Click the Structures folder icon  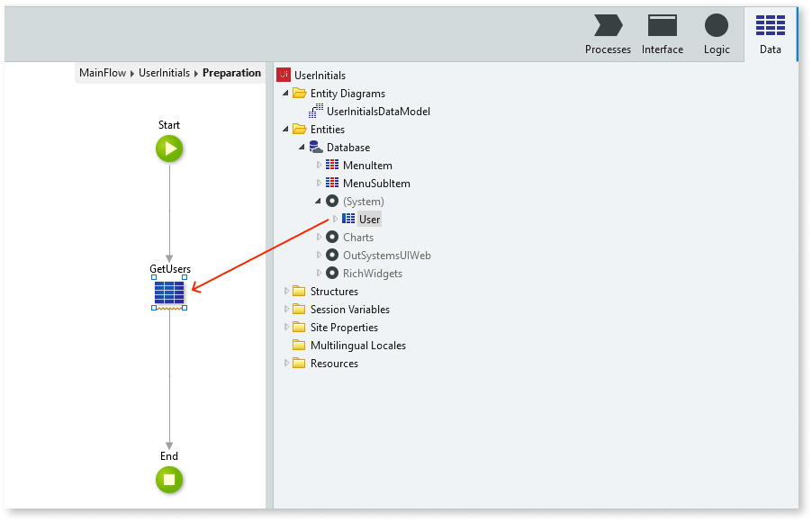click(299, 291)
